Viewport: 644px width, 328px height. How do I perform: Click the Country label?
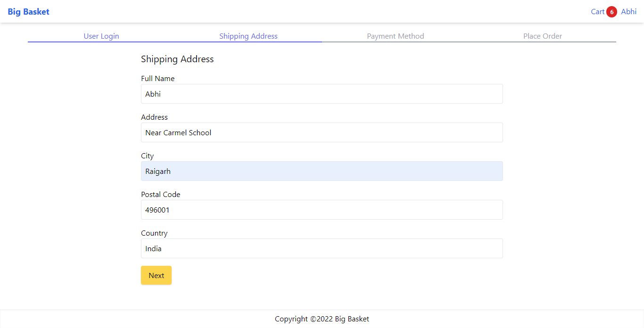[154, 233]
